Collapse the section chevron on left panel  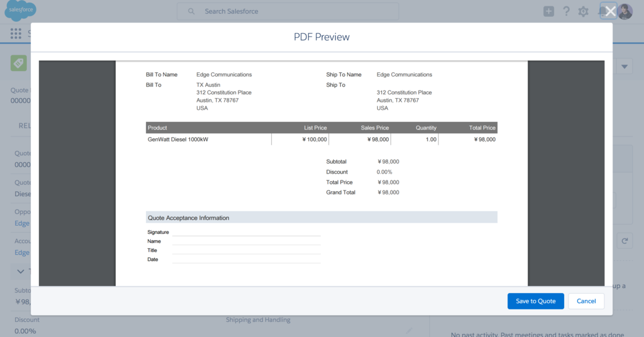point(21,272)
